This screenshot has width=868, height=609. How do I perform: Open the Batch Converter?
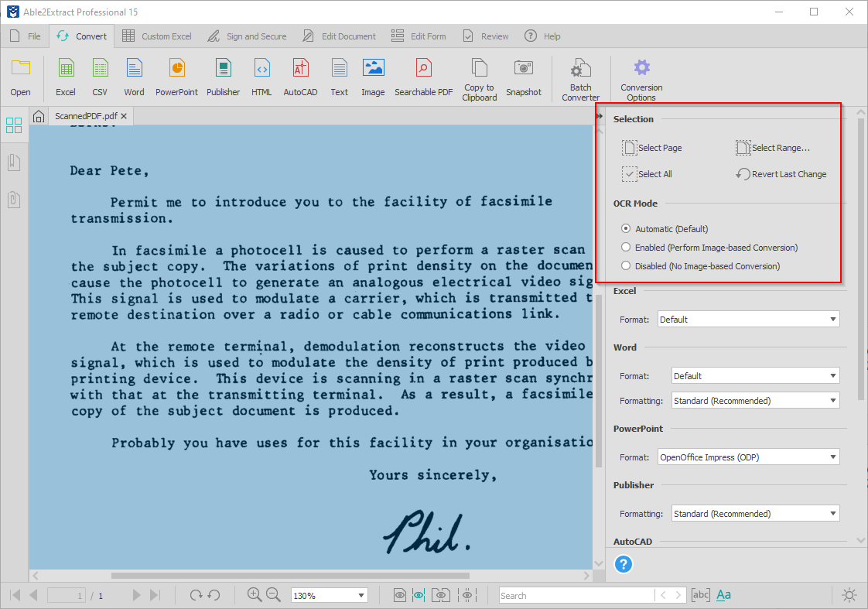(580, 75)
